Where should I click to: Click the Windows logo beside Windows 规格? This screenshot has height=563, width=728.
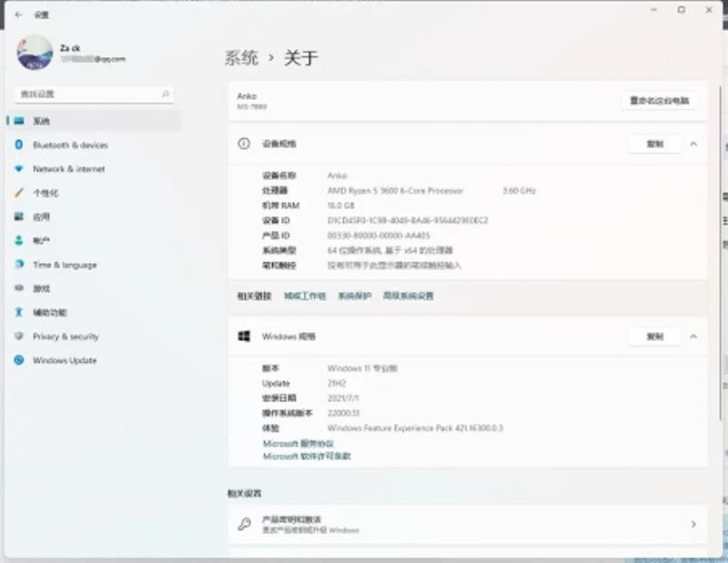pyautogui.click(x=244, y=336)
